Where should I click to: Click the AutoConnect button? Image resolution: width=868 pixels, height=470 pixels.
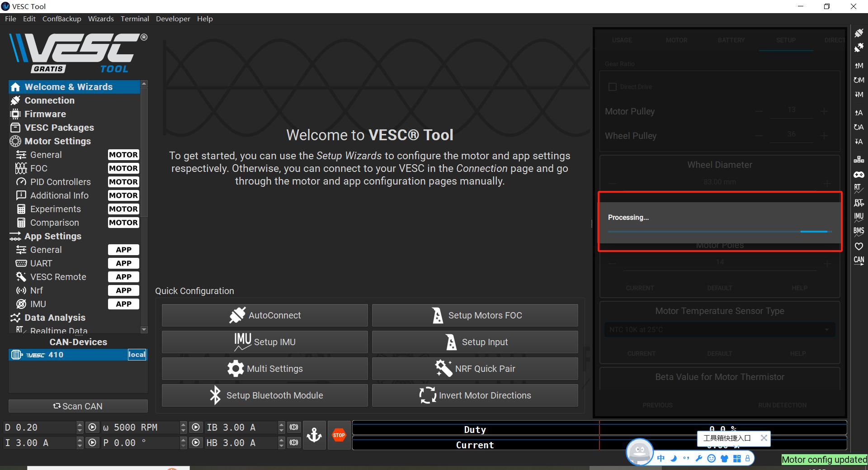tap(265, 315)
